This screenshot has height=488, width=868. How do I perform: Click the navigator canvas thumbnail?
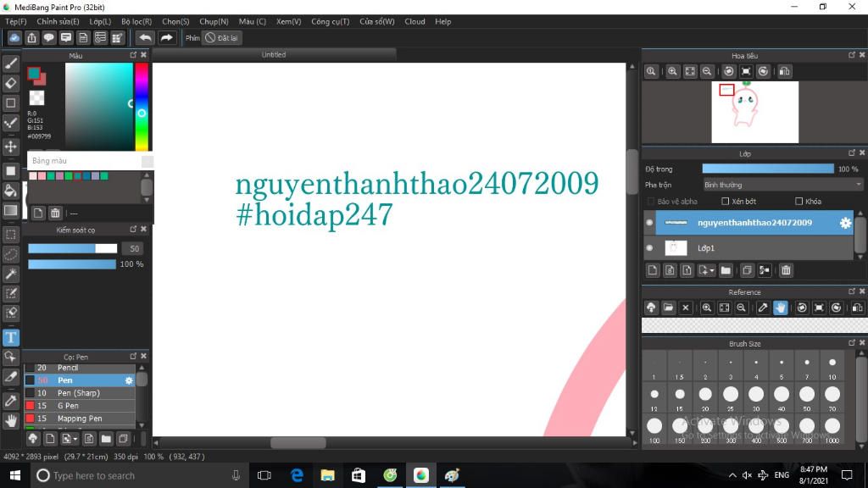pos(755,112)
